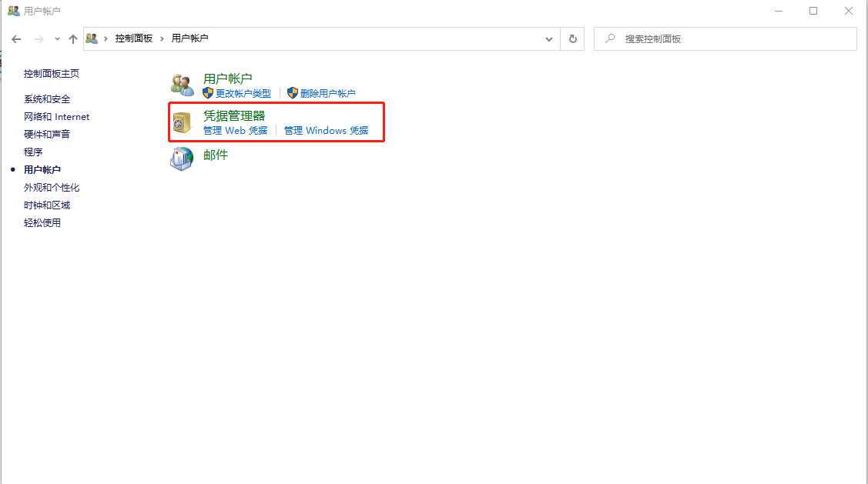The height and width of the screenshot is (484, 868).
Task: Go up one level with the up arrow
Action: [x=73, y=38]
